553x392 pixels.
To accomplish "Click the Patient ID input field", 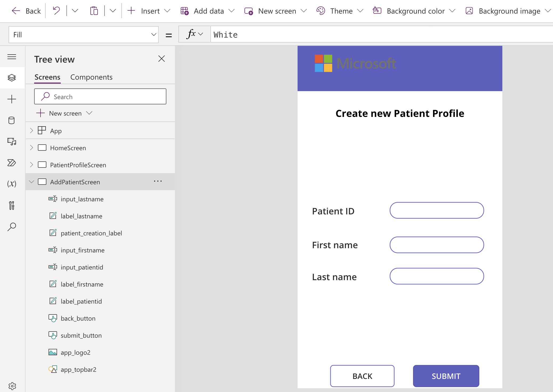I will point(437,210).
